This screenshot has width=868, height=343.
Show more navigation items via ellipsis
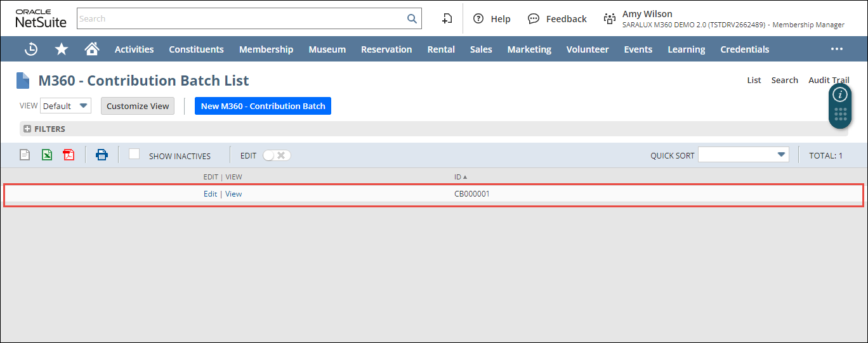tap(836, 49)
